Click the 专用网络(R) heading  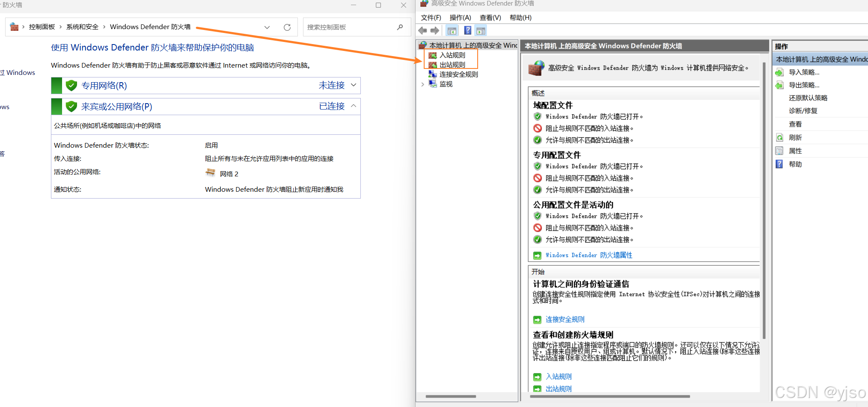pos(104,86)
